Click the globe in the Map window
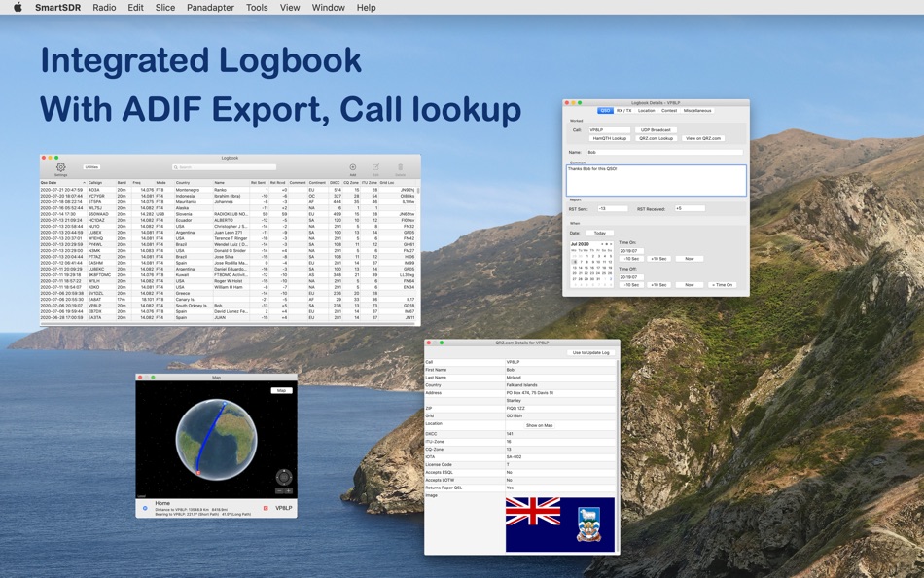Viewport: 924px width, 578px height. 216,440
